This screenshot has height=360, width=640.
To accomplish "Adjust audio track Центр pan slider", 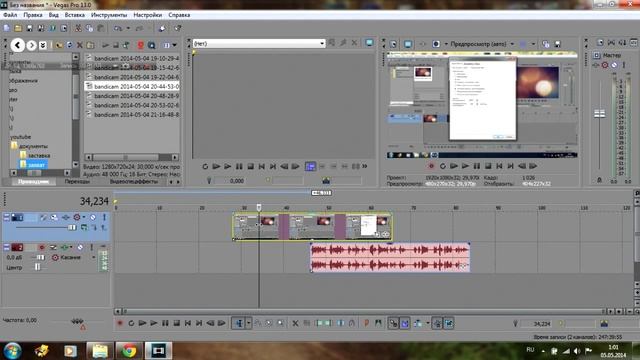I will [x=38, y=267].
